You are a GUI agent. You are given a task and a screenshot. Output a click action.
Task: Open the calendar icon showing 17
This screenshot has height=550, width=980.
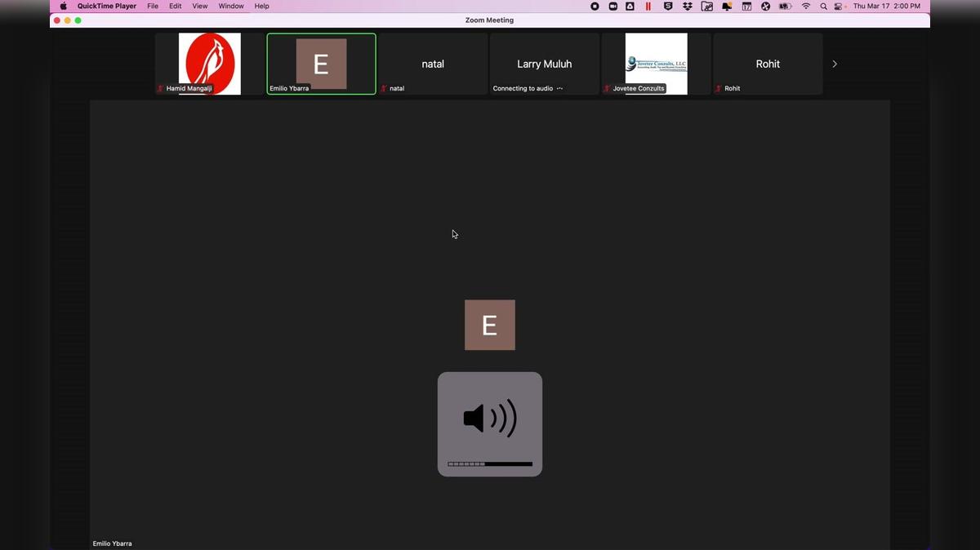click(x=746, y=7)
